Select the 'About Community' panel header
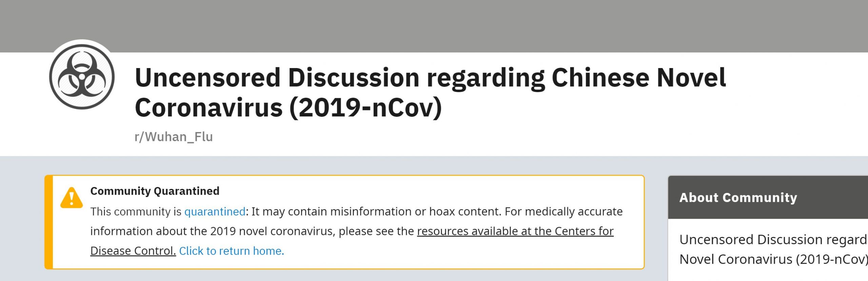The height and width of the screenshot is (281, 868). tap(738, 197)
